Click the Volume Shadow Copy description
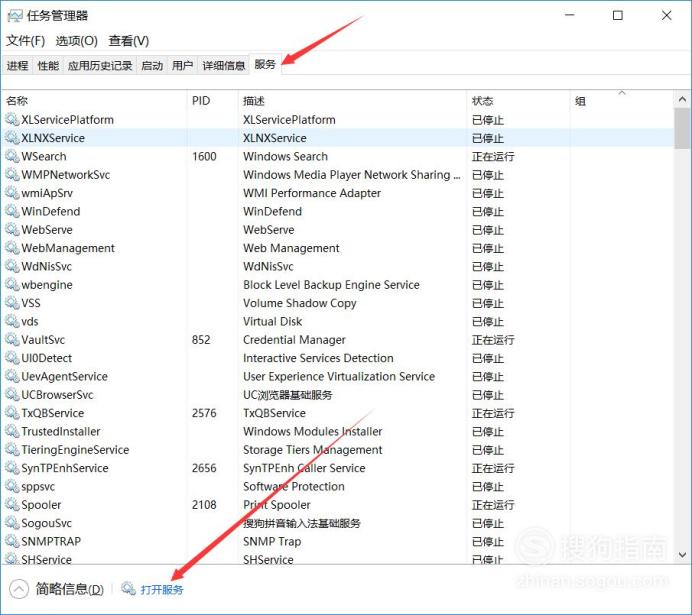 coord(300,303)
